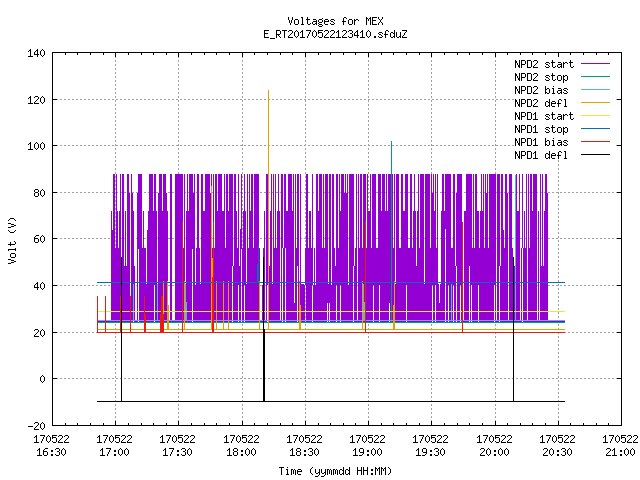Click the 'NPD1 defl' legend label
This screenshot has height=480, width=640.
(x=541, y=156)
